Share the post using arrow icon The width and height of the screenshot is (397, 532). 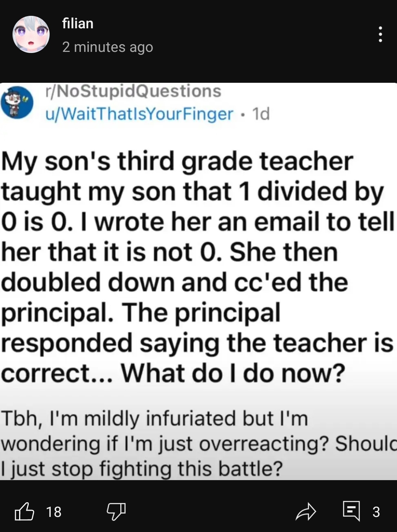305,511
